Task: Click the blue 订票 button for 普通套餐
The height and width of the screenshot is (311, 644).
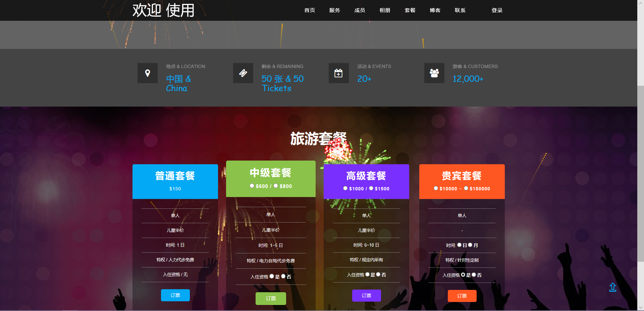Action: (x=175, y=295)
